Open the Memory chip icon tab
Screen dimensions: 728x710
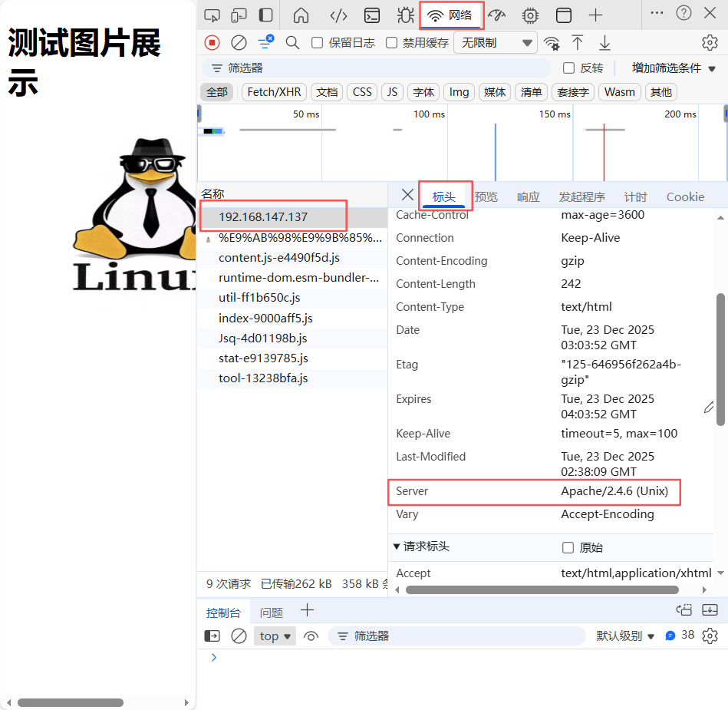530,15
